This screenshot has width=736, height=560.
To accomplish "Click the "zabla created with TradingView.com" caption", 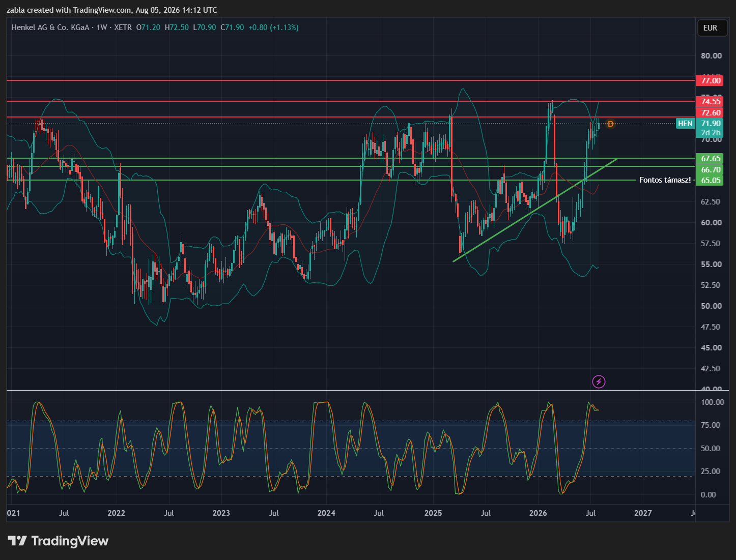I will point(111,10).
